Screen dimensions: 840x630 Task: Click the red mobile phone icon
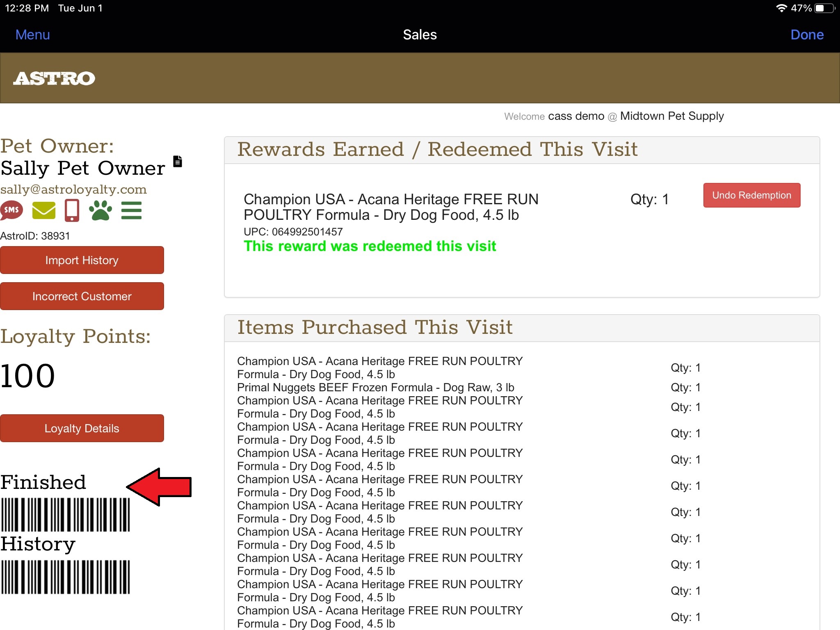(72, 210)
